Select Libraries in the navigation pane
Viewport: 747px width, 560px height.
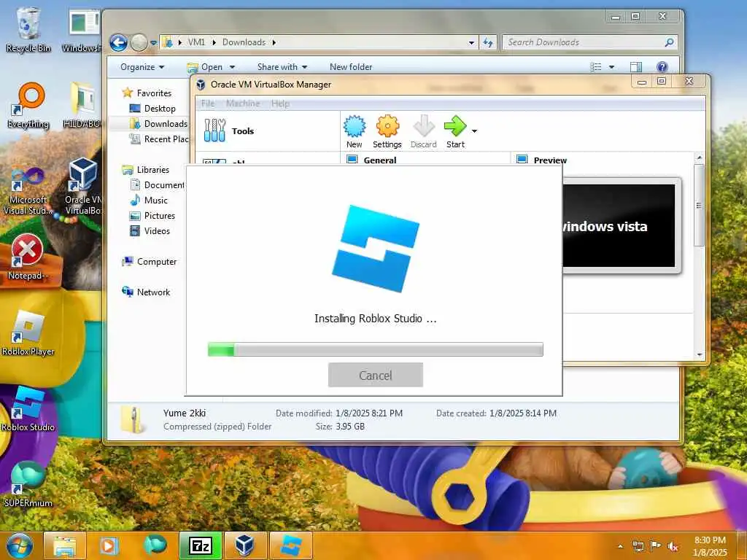pos(146,169)
